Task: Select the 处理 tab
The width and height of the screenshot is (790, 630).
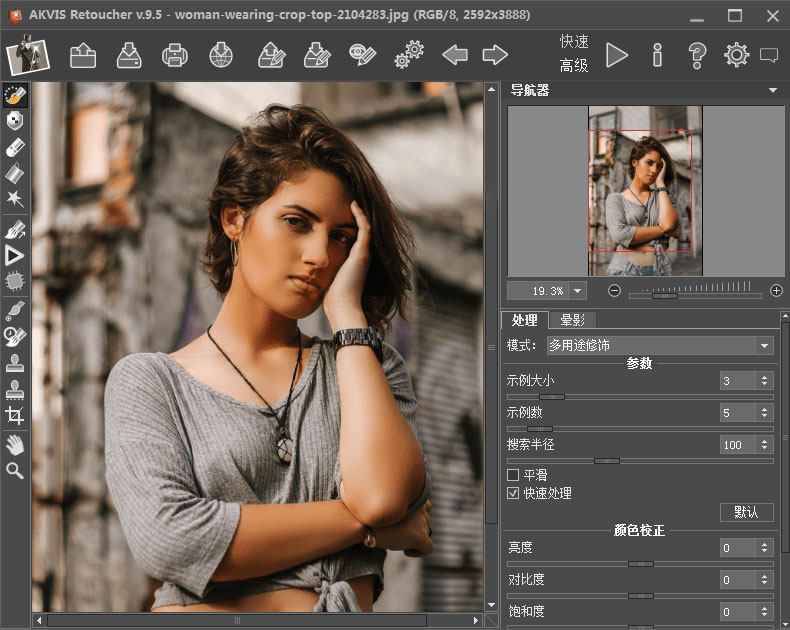Action: [524, 320]
